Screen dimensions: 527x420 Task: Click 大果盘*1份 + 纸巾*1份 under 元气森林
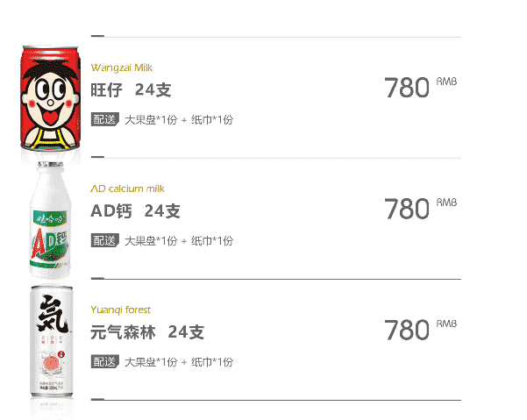click(x=179, y=362)
